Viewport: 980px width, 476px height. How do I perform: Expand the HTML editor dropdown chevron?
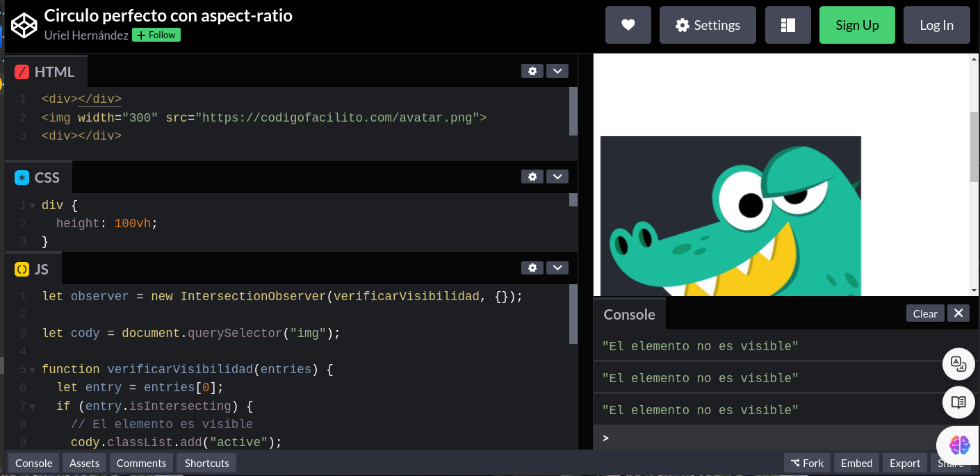(x=557, y=71)
